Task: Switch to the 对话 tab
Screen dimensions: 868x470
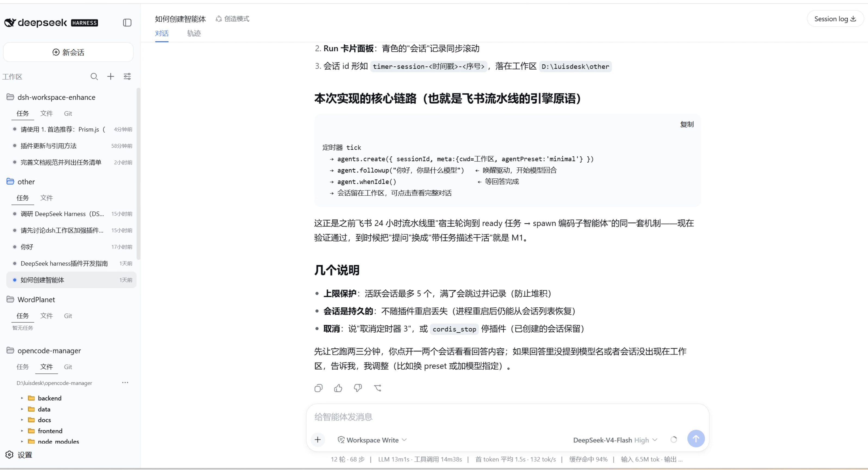Action: (162, 33)
